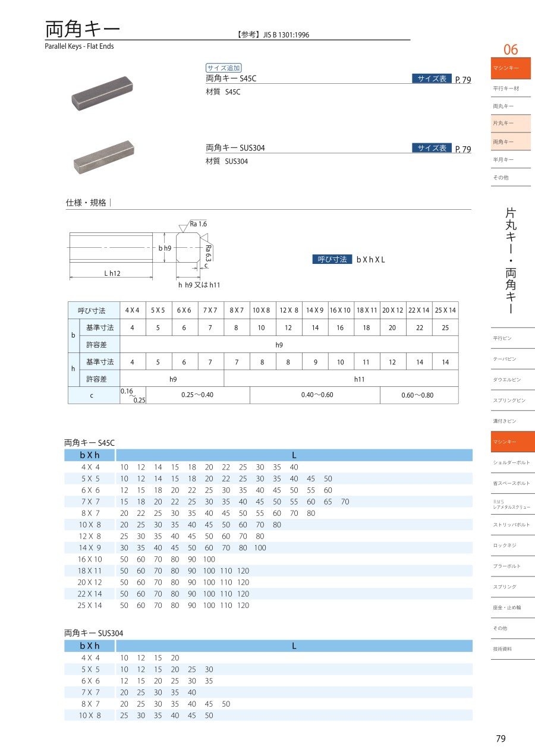Click the 呼び寸法 label badge
This screenshot has height=756, width=535.
(x=332, y=259)
